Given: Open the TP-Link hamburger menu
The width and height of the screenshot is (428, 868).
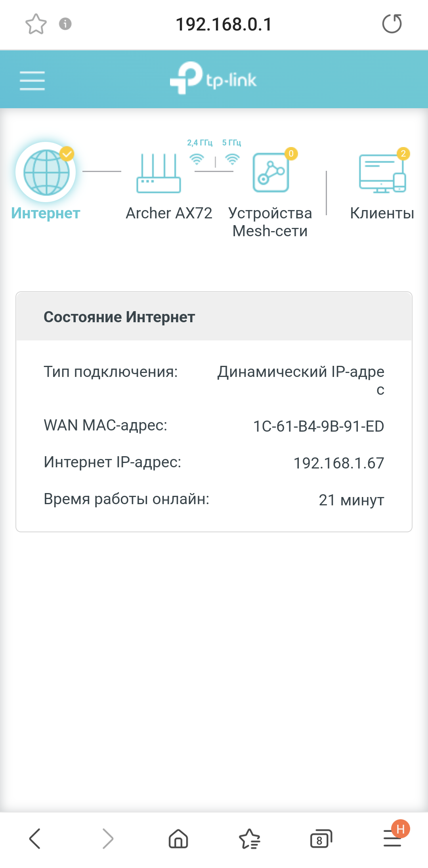Looking at the screenshot, I should coord(32,80).
